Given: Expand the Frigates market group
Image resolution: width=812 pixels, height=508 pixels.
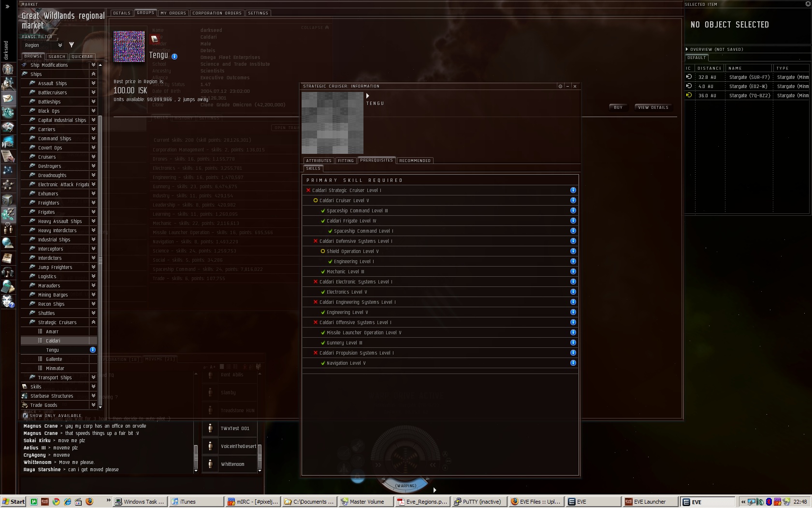Looking at the screenshot, I should [x=93, y=212].
